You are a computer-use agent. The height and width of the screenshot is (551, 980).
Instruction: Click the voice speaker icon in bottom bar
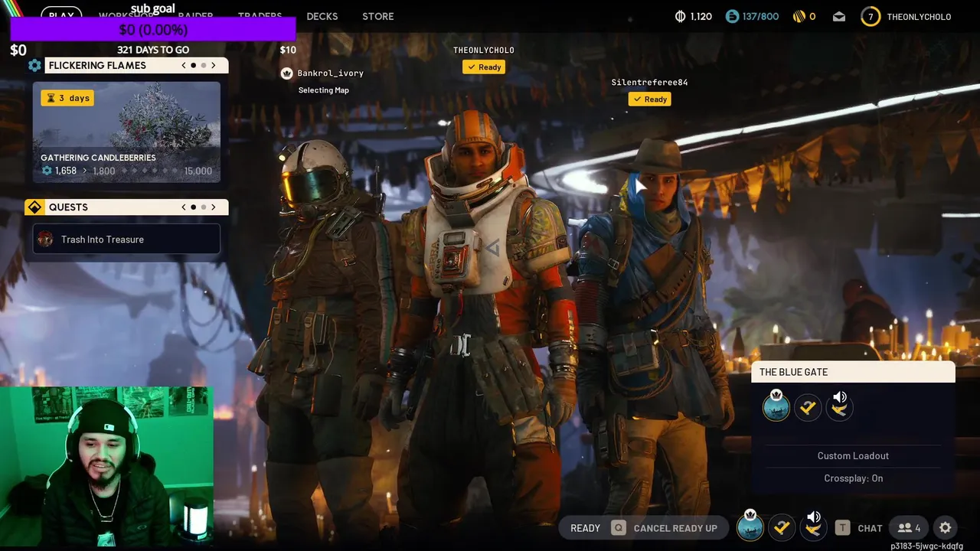pos(813,527)
